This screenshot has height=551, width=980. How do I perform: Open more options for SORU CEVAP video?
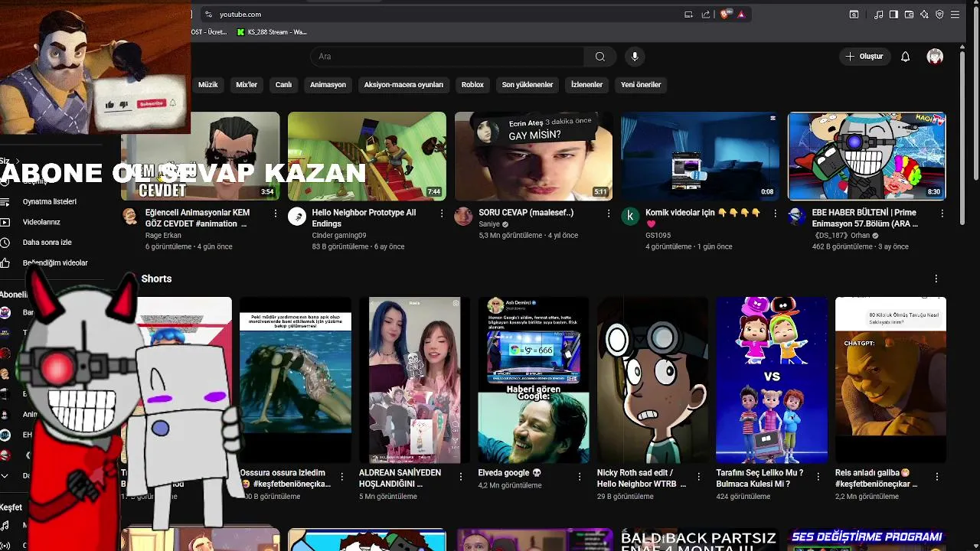609,214
